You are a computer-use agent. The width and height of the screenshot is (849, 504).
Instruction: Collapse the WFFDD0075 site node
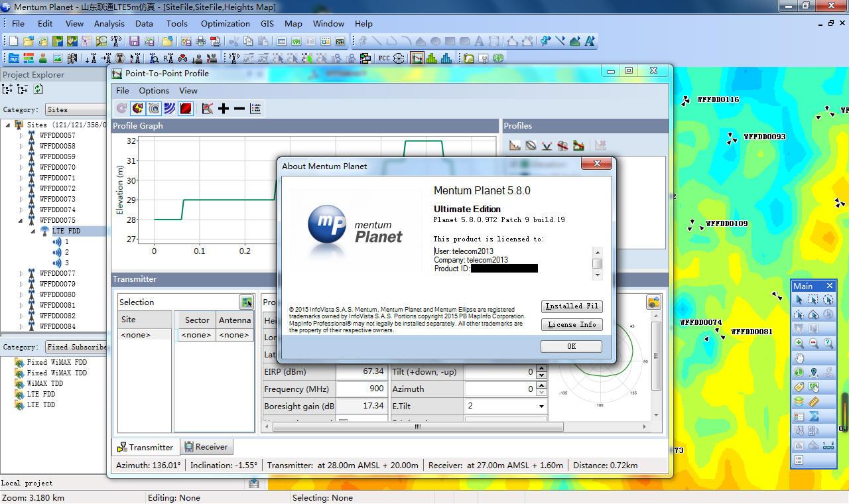pyautogui.click(x=21, y=220)
